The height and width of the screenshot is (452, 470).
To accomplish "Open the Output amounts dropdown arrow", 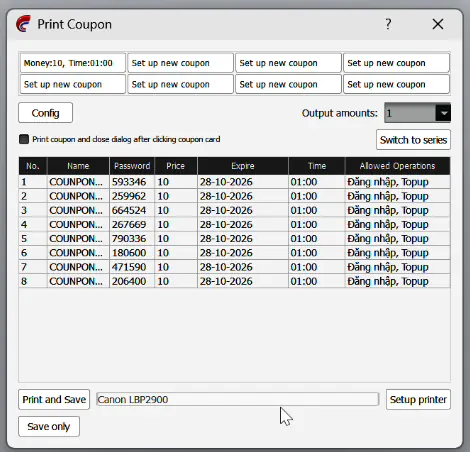I will point(443,113).
